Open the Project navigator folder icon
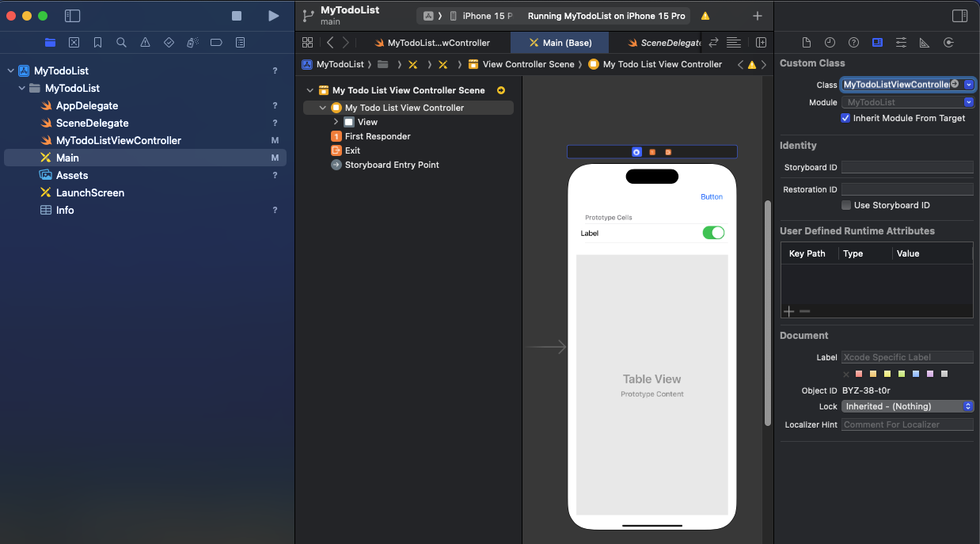The width and height of the screenshot is (980, 544). pyautogui.click(x=51, y=43)
